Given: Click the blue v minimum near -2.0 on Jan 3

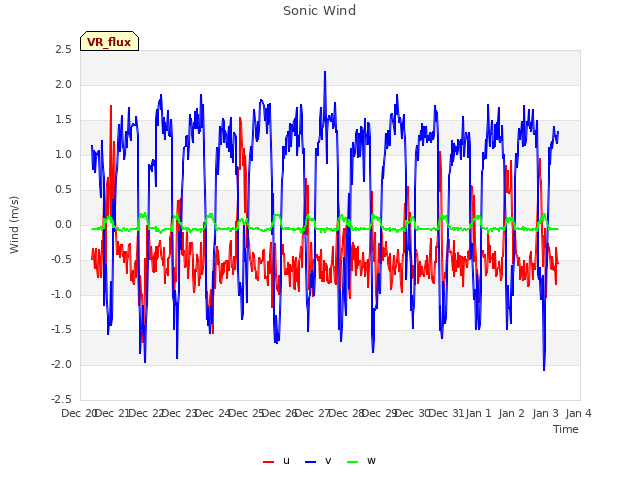Looking at the screenshot, I should (x=544, y=369).
